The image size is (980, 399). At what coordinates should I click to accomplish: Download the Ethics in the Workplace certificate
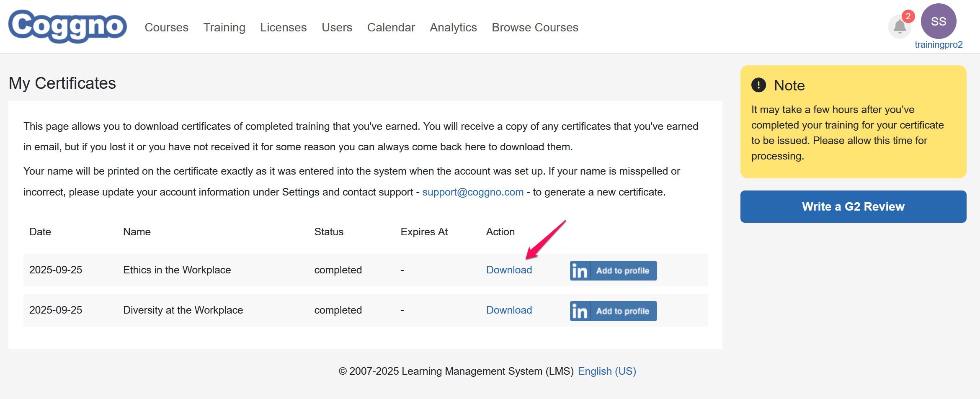(x=509, y=270)
